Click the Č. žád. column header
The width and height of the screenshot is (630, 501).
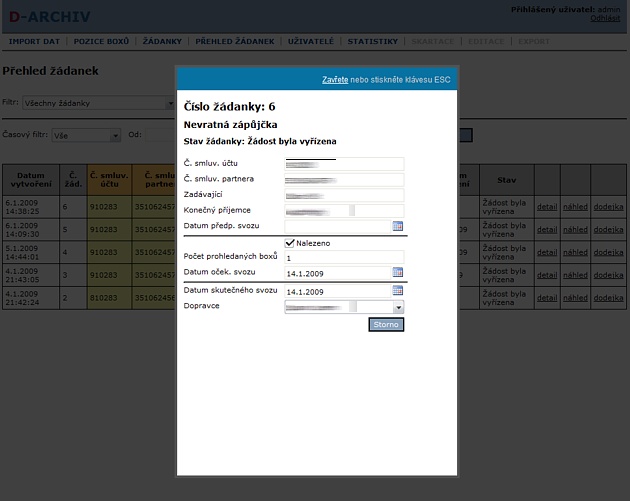(73, 180)
